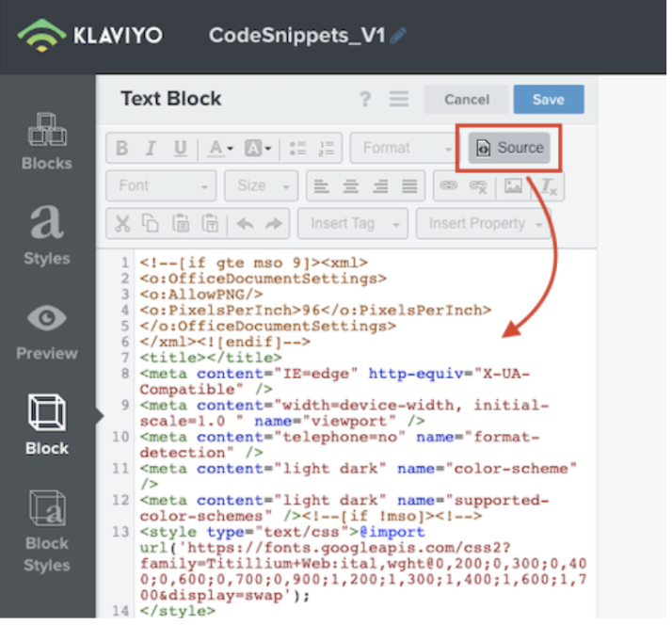Click the paste icon

pyautogui.click(x=181, y=223)
